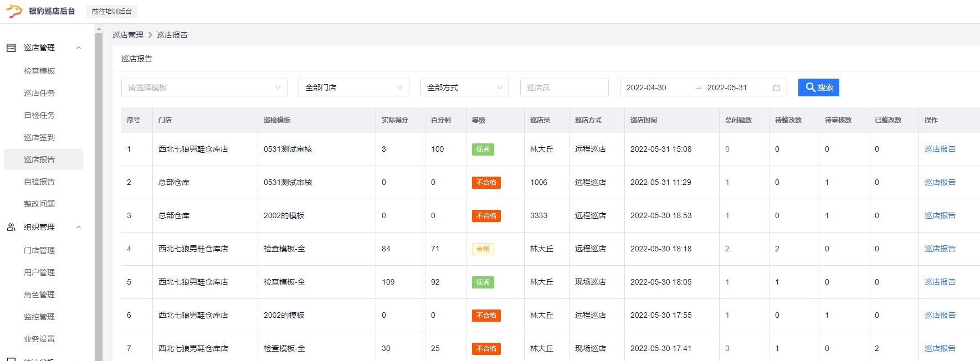Go to 前往培训后台 training backend
Screen dimensions: 980x361
112,12
